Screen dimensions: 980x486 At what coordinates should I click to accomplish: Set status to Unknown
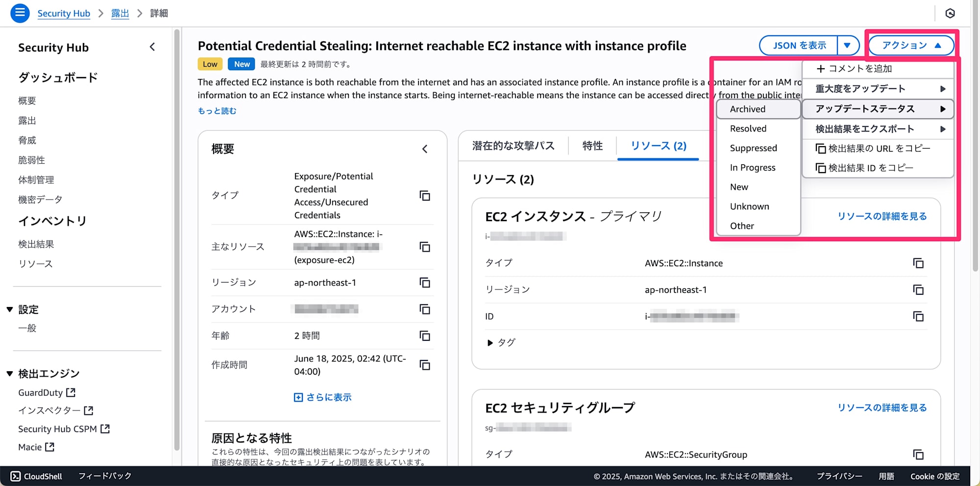click(759, 206)
